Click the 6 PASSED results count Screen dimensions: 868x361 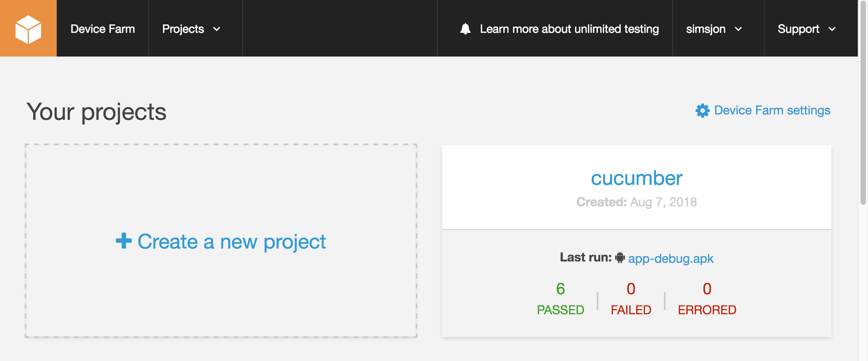[x=560, y=298]
